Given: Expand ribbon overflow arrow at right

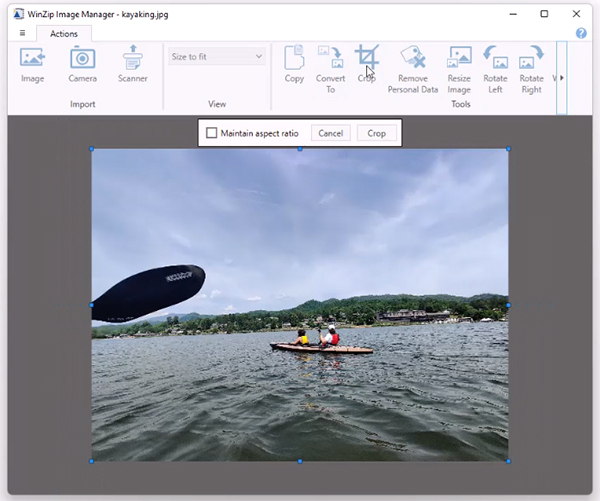Looking at the screenshot, I should [x=562, y=77].
